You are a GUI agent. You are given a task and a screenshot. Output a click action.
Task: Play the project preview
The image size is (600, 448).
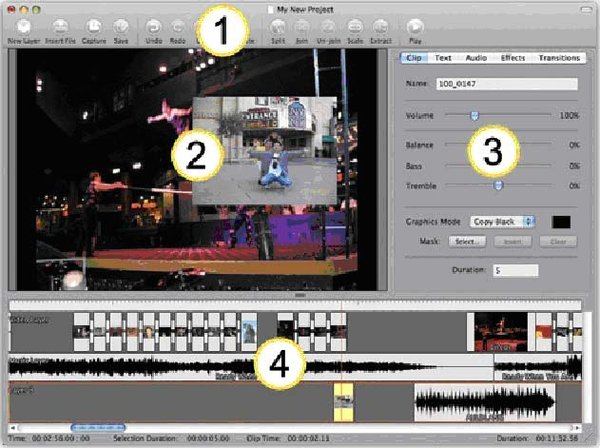[x=415, y=27]
